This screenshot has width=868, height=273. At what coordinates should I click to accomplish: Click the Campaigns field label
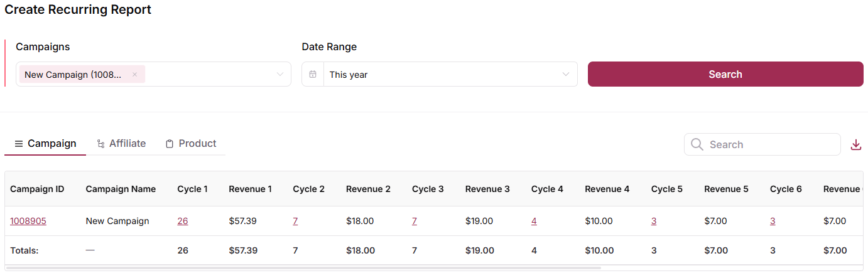[x=43, y=47]
